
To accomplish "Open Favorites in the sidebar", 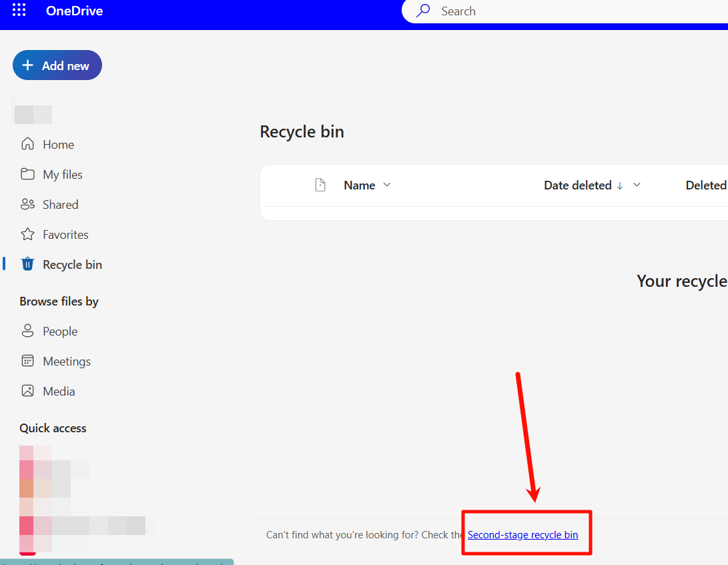I will coord(65,234).
